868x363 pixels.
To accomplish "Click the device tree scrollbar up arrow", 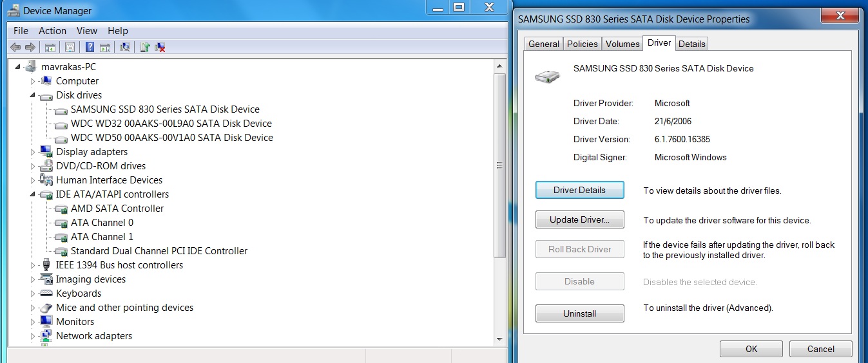I will [x=499, y=66].
